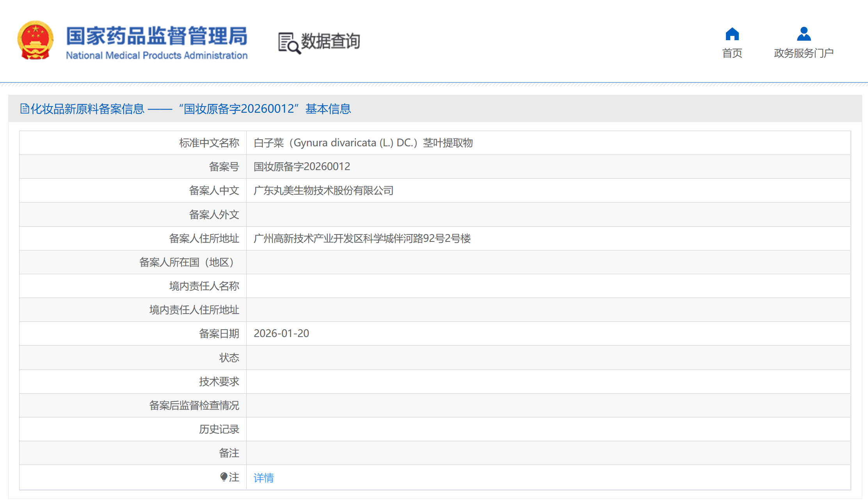Screen dimensions: 868x504
Task: Click the government portal person icon
Action: pyautogui.click(x=804, y=34)
